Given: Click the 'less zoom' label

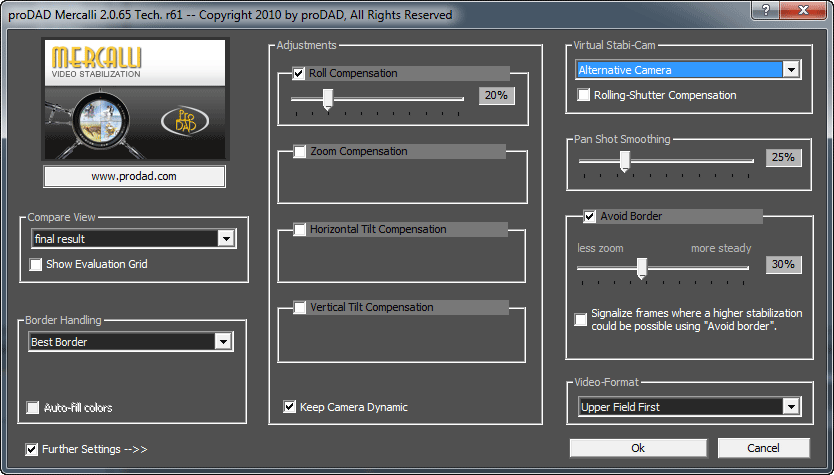Looking at the screenshot, I should point(600,248).
